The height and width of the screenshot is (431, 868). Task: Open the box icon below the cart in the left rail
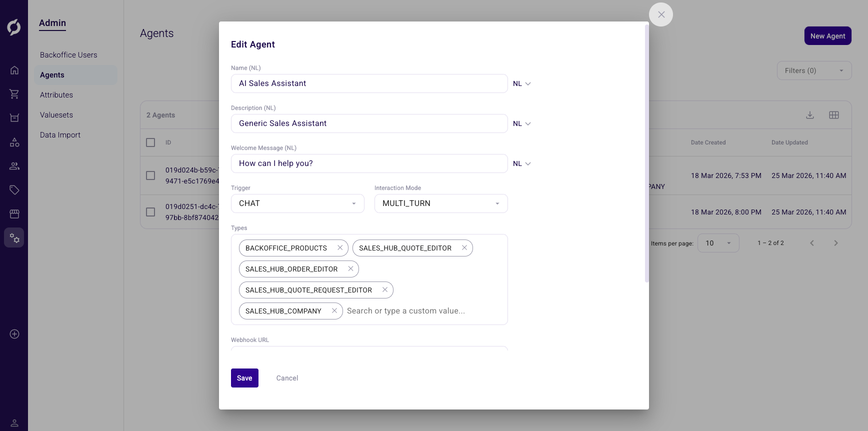[14, 118]
